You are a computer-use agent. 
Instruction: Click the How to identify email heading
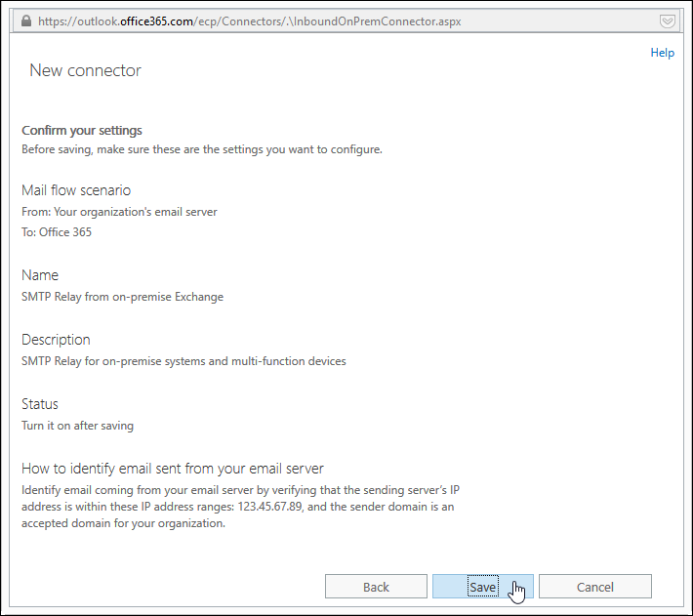point(173,469)
